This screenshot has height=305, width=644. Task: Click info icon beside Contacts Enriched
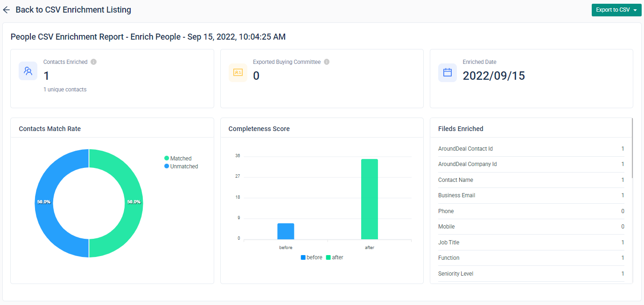click(x=93, y=62)
